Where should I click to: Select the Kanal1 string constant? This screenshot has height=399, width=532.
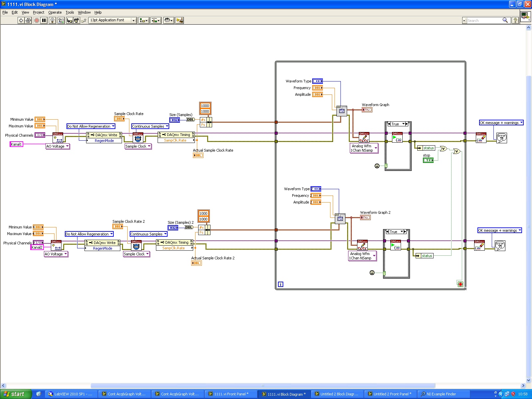coord(16,144)
